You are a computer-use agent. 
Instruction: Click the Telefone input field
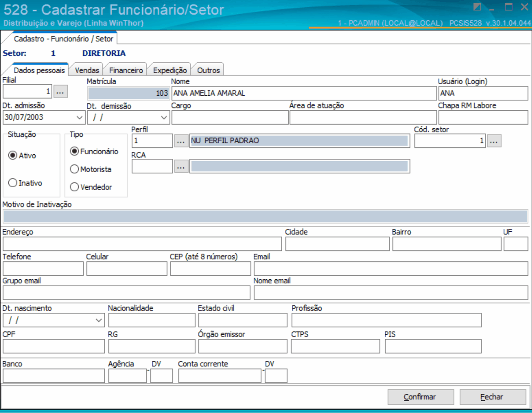(43, 269)
